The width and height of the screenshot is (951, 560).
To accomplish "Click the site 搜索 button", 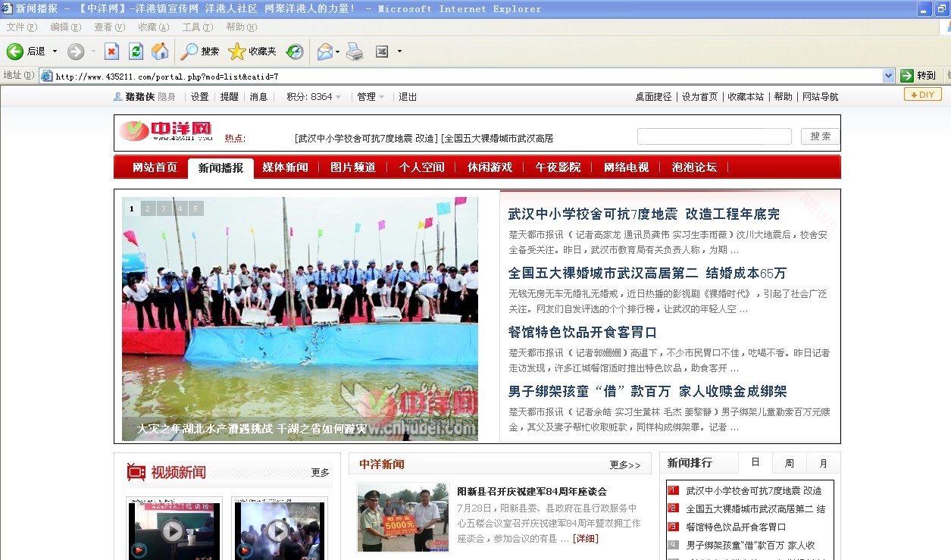I will click(820, 136).
